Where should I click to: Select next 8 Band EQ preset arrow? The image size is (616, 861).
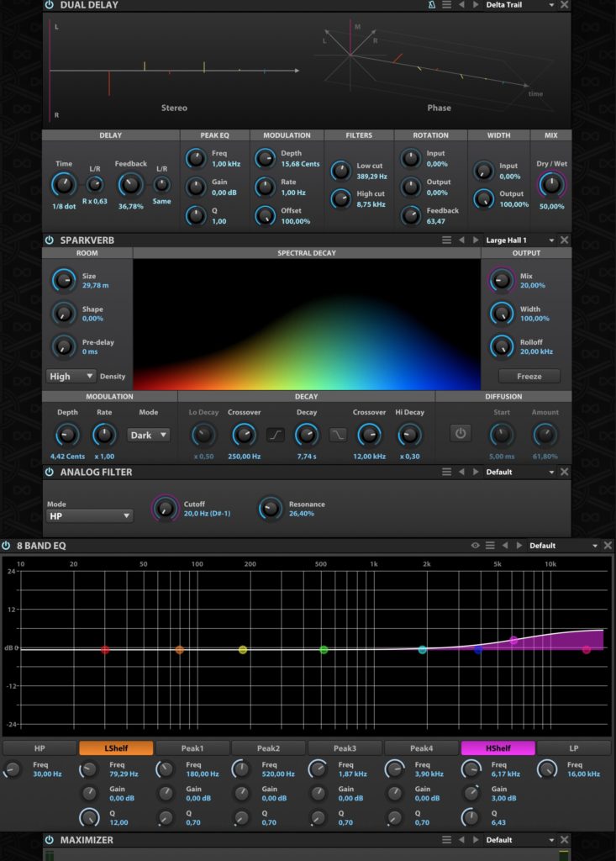pyautogui.click(x=519, y=545)
